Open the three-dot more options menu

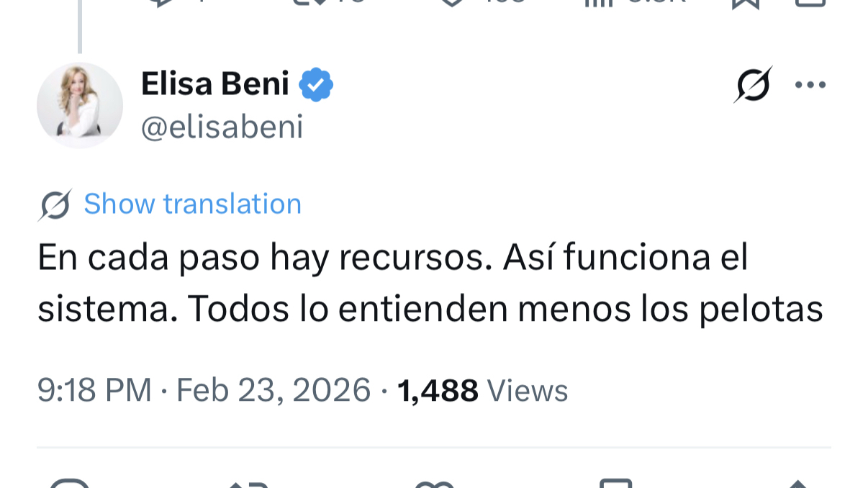tap(810, 85)
